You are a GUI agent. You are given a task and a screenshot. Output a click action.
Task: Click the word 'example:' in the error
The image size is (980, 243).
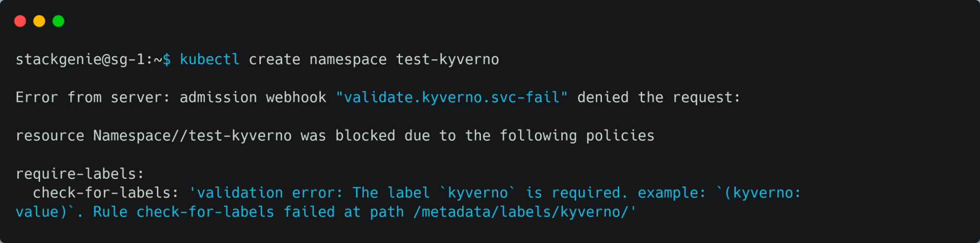click(x=672, y=193)
